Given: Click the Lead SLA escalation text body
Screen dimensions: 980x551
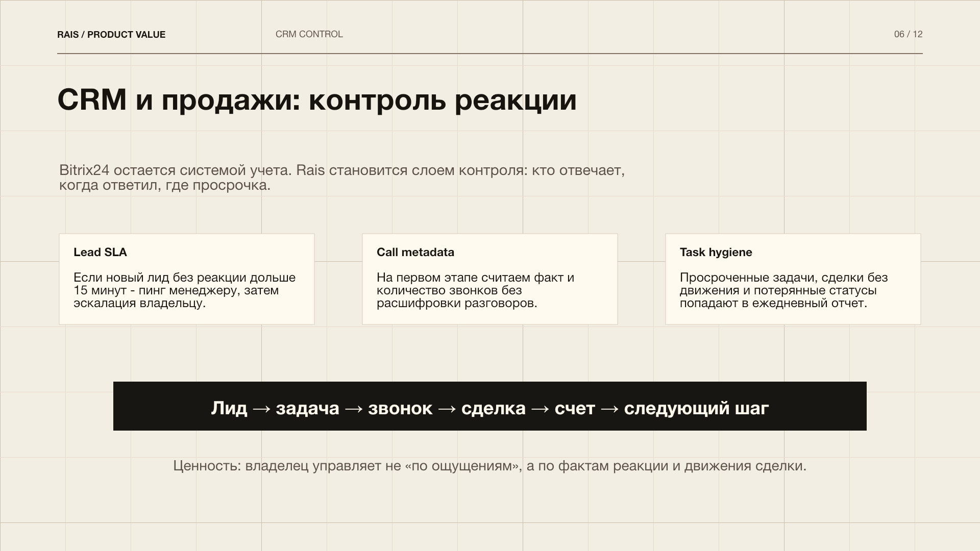Looking at the screenshot, I should point(184,290).
